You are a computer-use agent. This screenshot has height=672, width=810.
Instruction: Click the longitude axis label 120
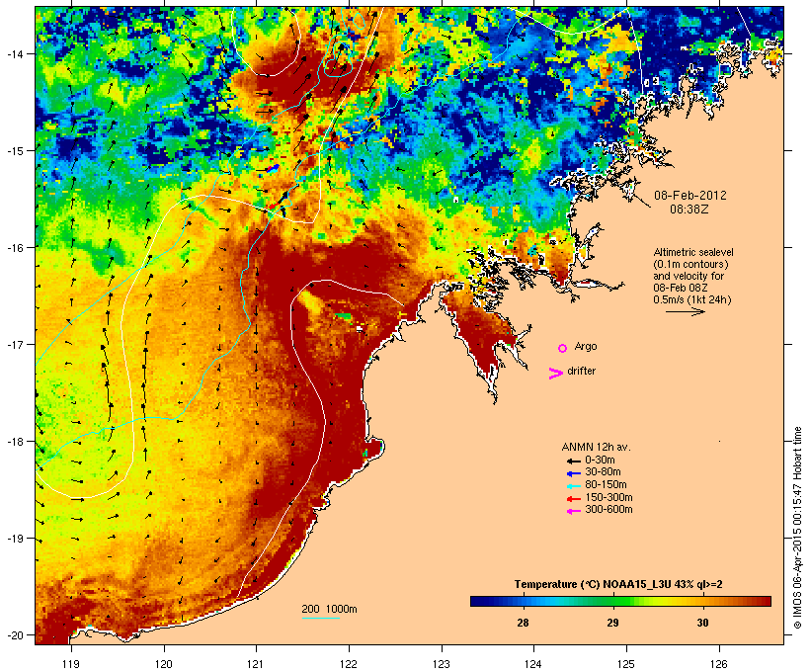click(x=164, y=664)
